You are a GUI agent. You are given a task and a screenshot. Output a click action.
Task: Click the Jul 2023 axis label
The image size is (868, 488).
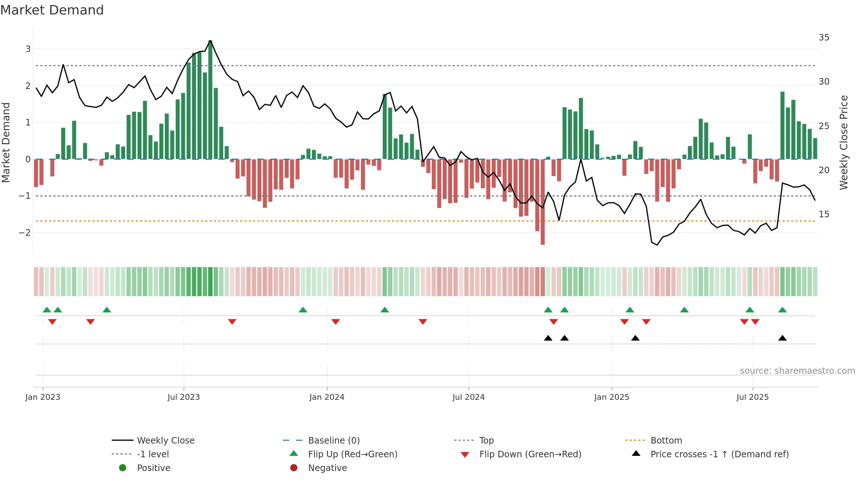coord(184,397)
